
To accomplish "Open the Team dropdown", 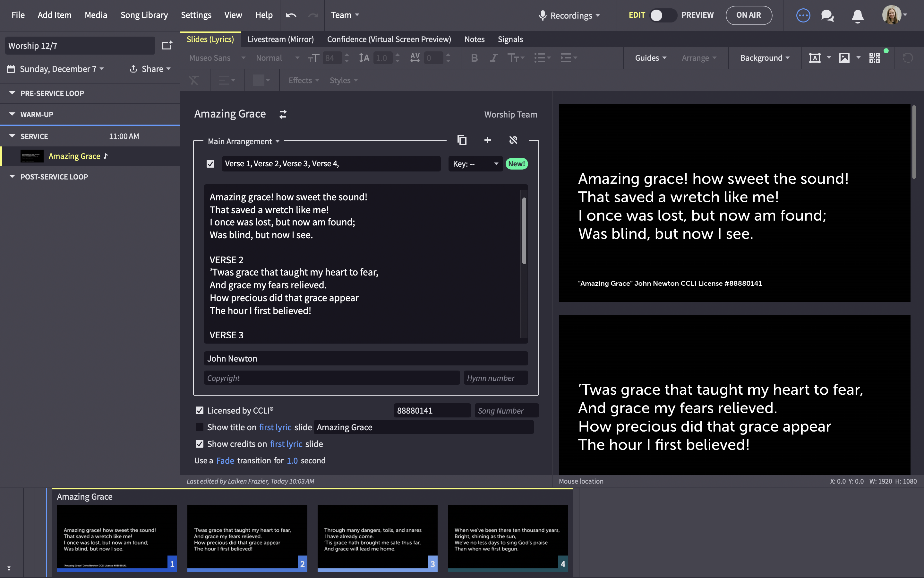I will tap(345, 15).
